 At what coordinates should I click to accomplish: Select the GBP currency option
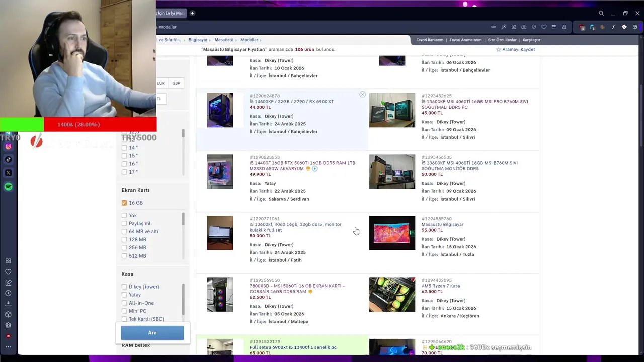[x=176, y=83]
